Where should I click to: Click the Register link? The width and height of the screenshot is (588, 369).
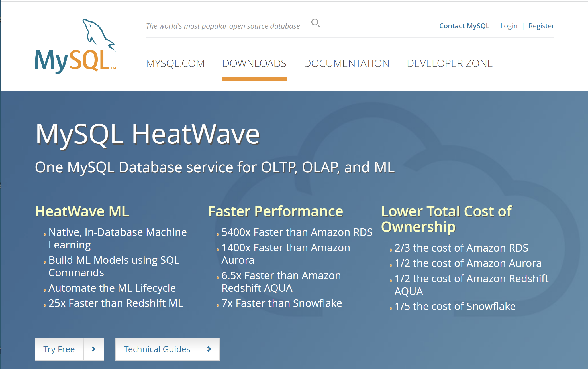click(541, 26)
